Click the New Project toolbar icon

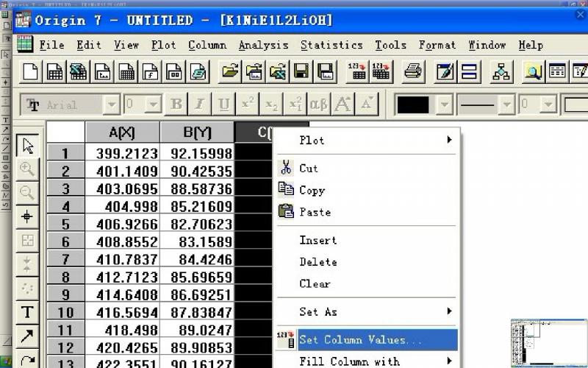31,71
